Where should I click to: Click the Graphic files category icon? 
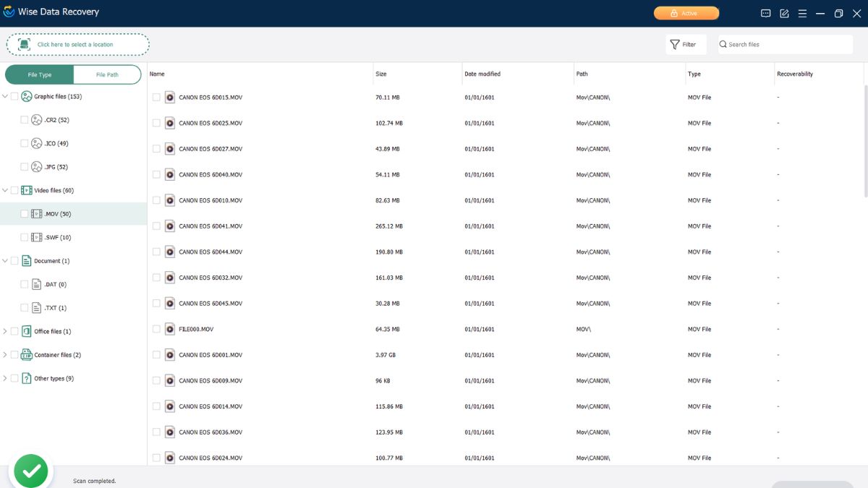click(27, 96)
